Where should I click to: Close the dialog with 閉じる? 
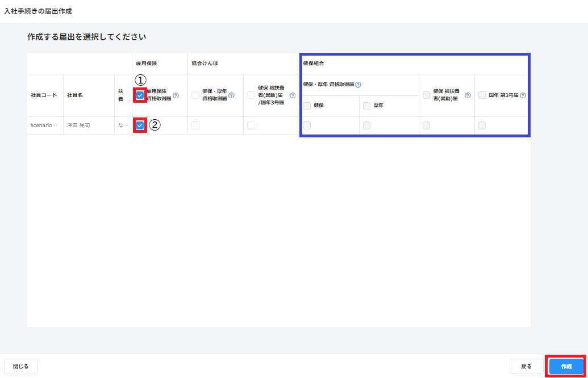coord(21,367)
